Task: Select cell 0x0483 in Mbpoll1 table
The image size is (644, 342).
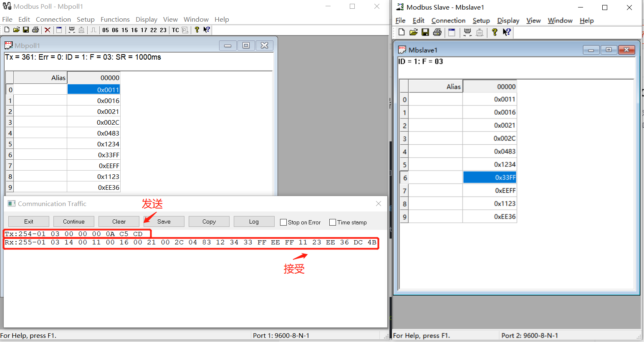Action: (94, 133)
